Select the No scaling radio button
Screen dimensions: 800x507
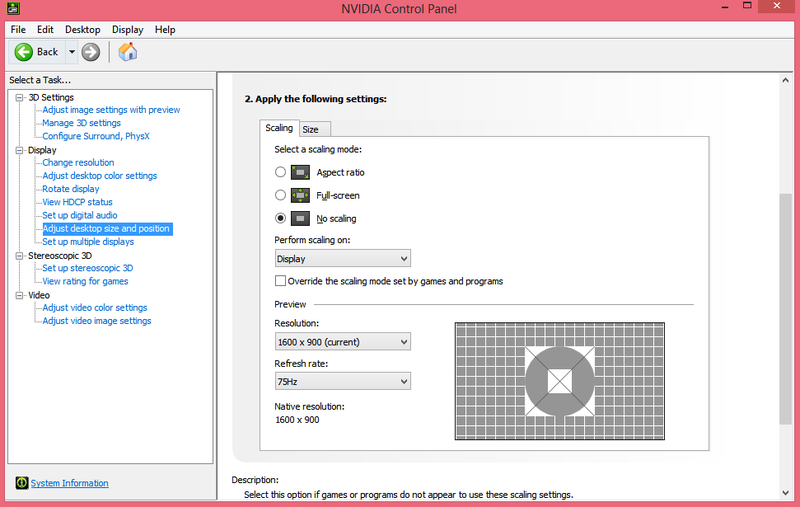click(280, 218)
